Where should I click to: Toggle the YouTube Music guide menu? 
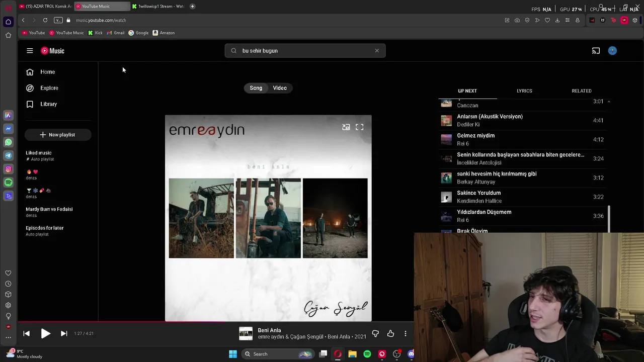tap(30, 51)
